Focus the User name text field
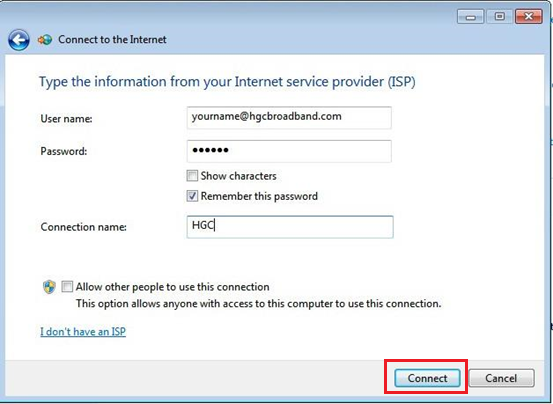Viewport: 553px width, 404px height. (289, 117)
